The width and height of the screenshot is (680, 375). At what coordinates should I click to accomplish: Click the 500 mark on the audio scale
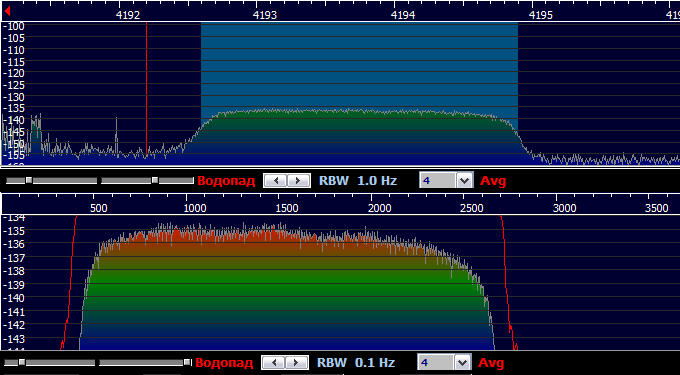coord(98,209)
